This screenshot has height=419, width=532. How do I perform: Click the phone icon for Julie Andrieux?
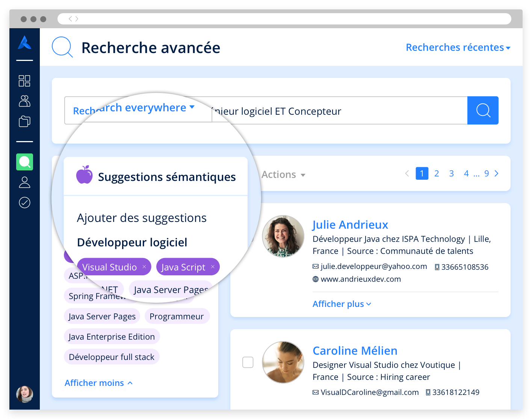[x=437, y=267]
